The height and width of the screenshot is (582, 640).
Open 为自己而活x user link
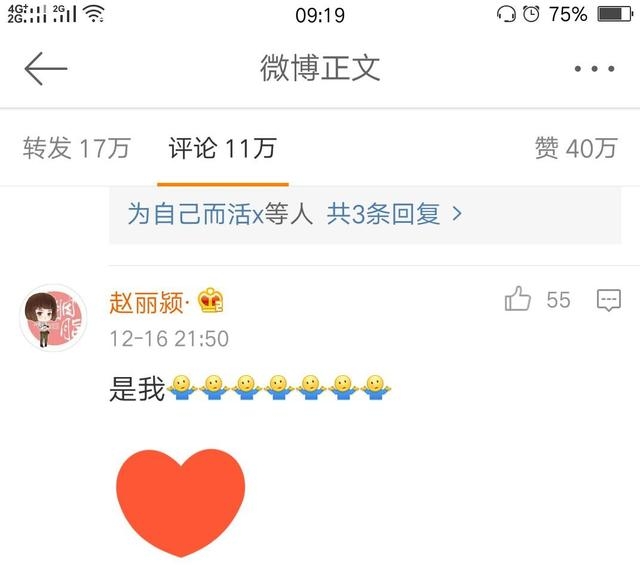(x=196, y=213)
